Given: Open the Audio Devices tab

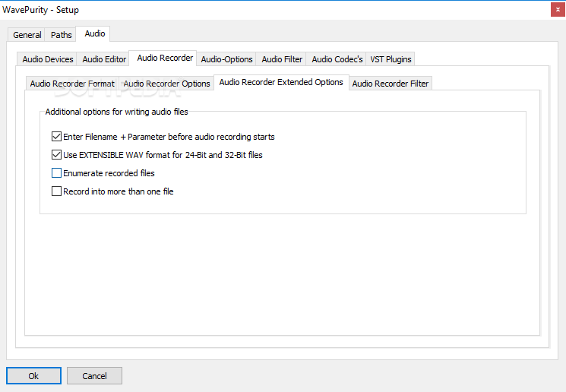Looking at the screenshot, I should coord(47,59).
